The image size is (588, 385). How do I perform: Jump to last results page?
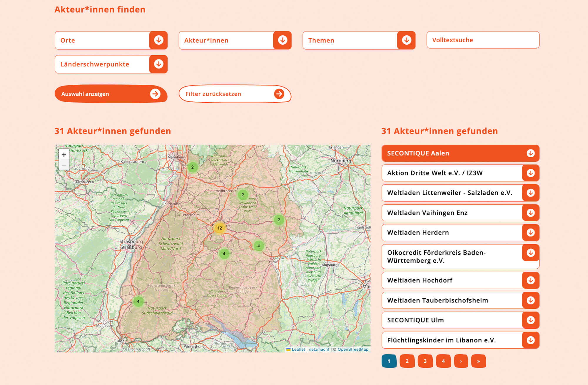pyautogui.click(x=478, y=361)
